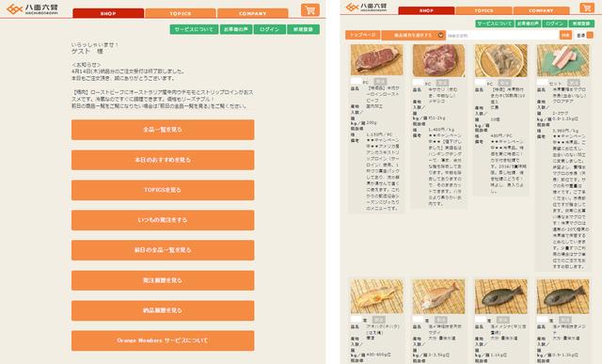Click gray order button under bowl product photo
Viewport: 602px width, 364px height.
(504, 83)
